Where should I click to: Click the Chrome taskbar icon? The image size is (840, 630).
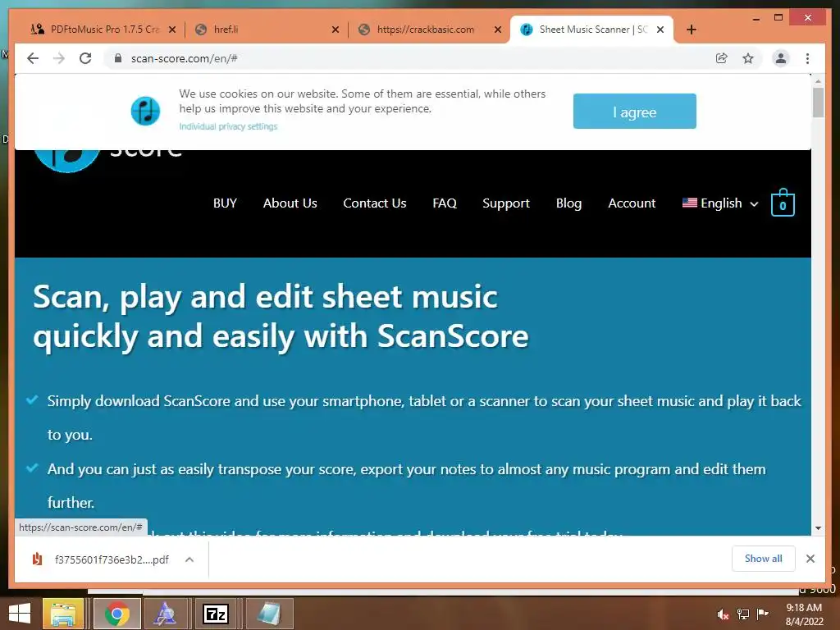pos(117,614)
